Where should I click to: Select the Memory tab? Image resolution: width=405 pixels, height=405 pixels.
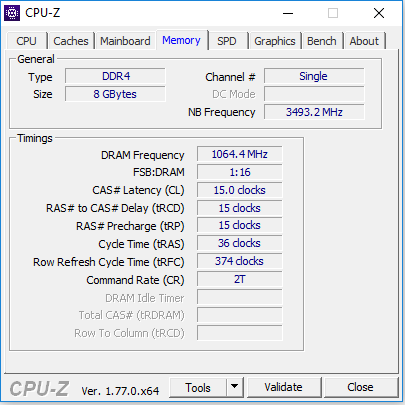pos(181,40)
